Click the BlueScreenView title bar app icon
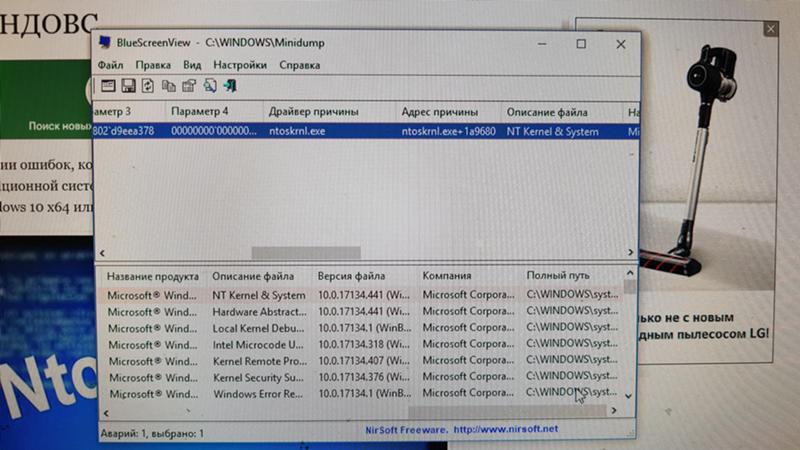 tap(105, 42)
